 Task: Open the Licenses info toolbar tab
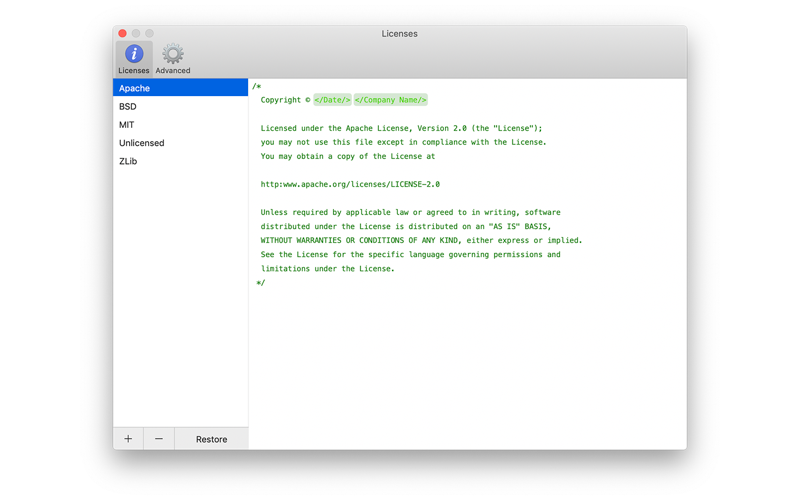pyautogui.click(x=134, y=59)
